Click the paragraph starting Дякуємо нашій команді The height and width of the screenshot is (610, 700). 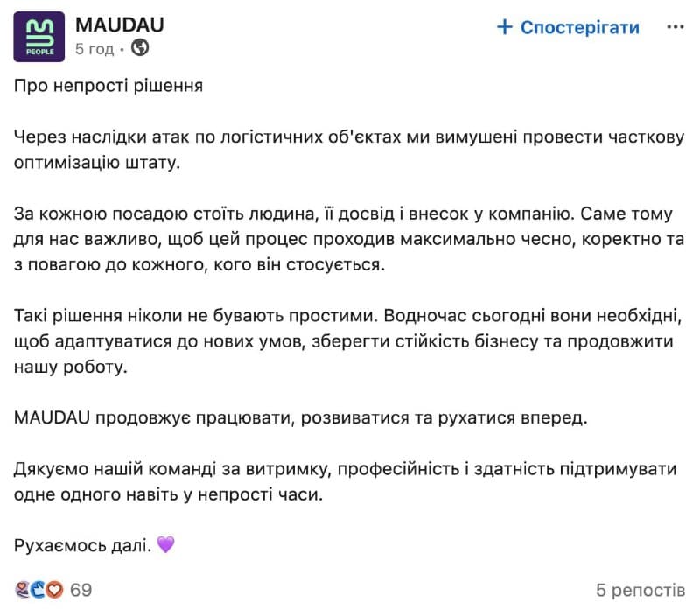pos(346,482)
